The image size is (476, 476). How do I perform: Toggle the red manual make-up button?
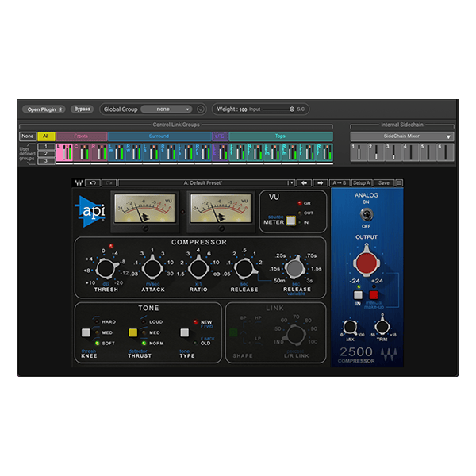374,295
